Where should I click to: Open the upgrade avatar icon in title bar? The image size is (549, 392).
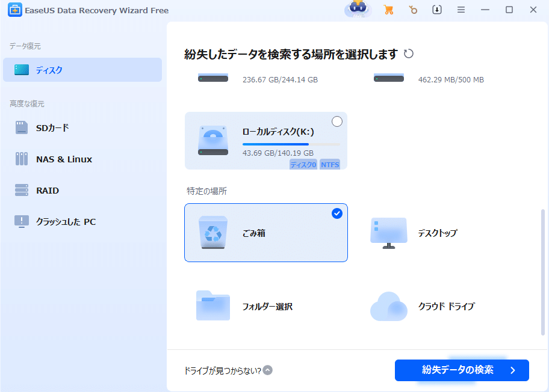coord(358,10)
